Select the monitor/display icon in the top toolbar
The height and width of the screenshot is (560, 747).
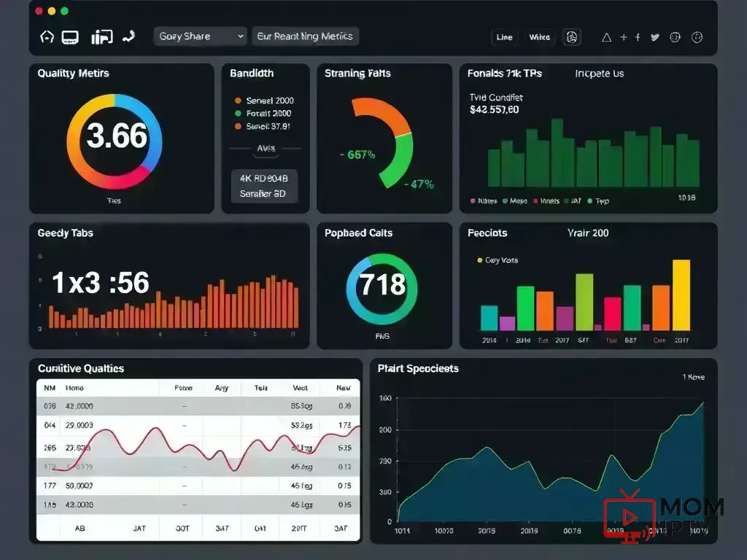pyautogui.click(x=70, y=36)
